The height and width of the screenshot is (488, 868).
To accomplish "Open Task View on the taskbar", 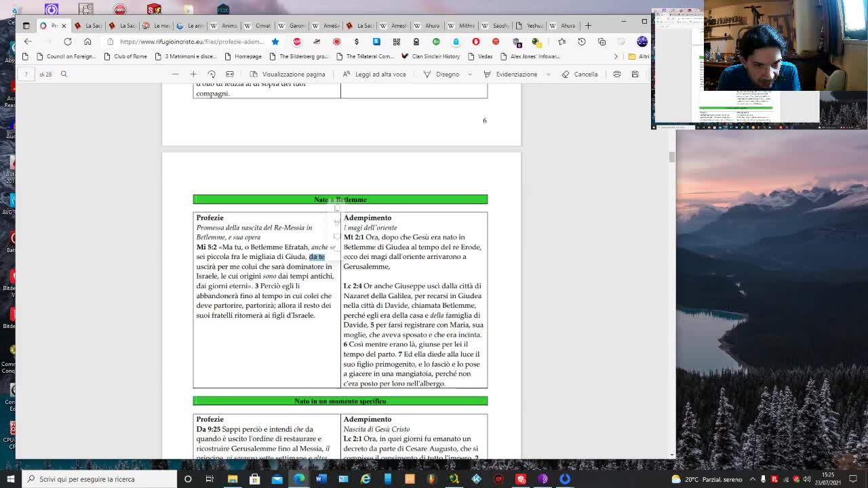I will [x=210, y=479].
